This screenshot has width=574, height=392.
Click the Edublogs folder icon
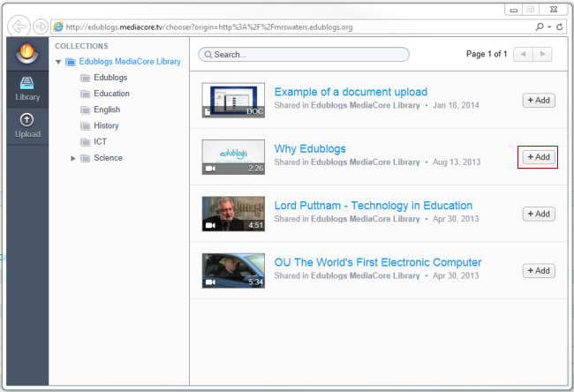click(x=86, y=78)
